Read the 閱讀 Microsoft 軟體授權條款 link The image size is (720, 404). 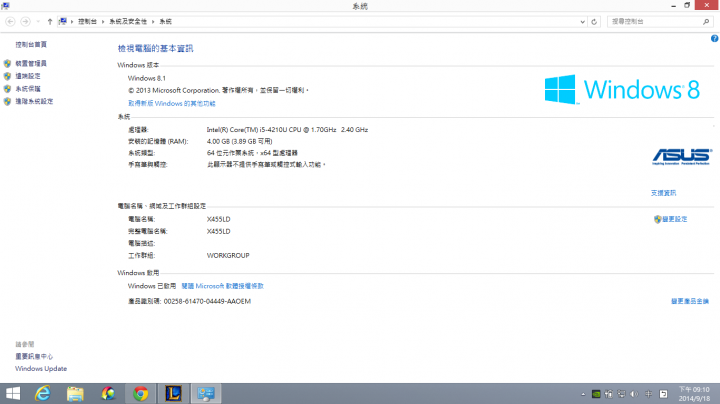(222, 286)
